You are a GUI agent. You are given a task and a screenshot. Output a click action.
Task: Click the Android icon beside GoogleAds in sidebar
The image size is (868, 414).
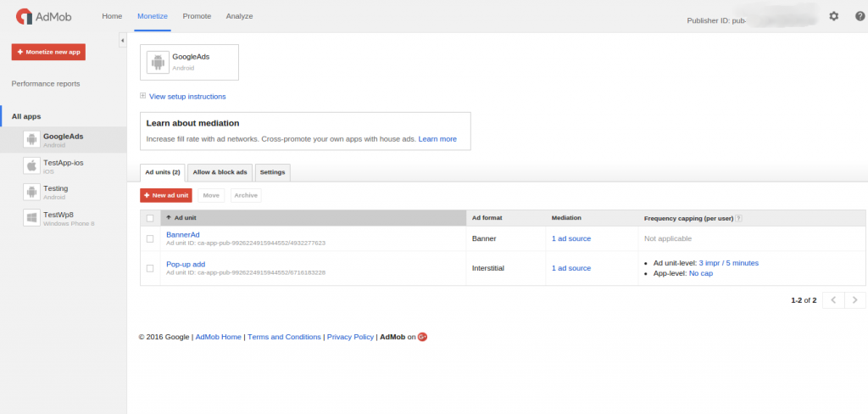pyautogui.click(x=31, y=139)
